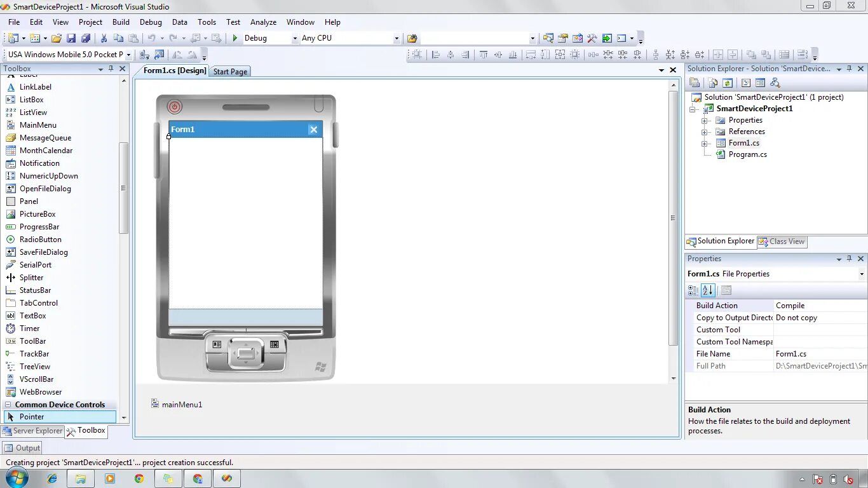Click View Code icon in Solution Explorer
Image resolution: width=868 pixels, height=488 pixels.
tap(746, 83)
